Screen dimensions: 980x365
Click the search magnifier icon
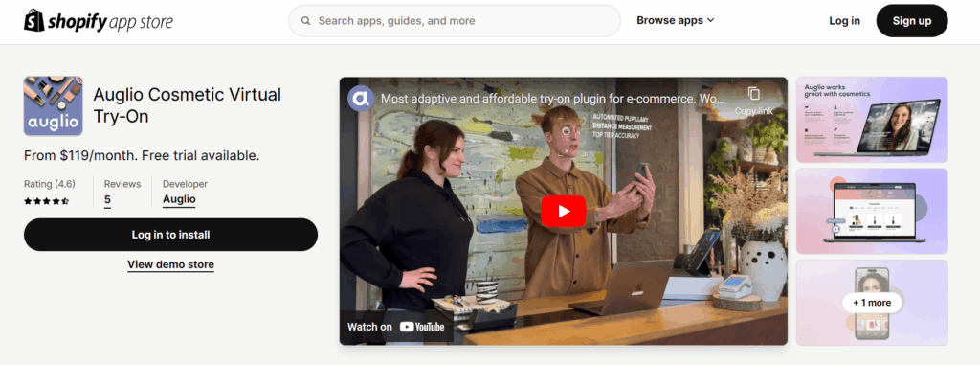(x=305, y=21)
